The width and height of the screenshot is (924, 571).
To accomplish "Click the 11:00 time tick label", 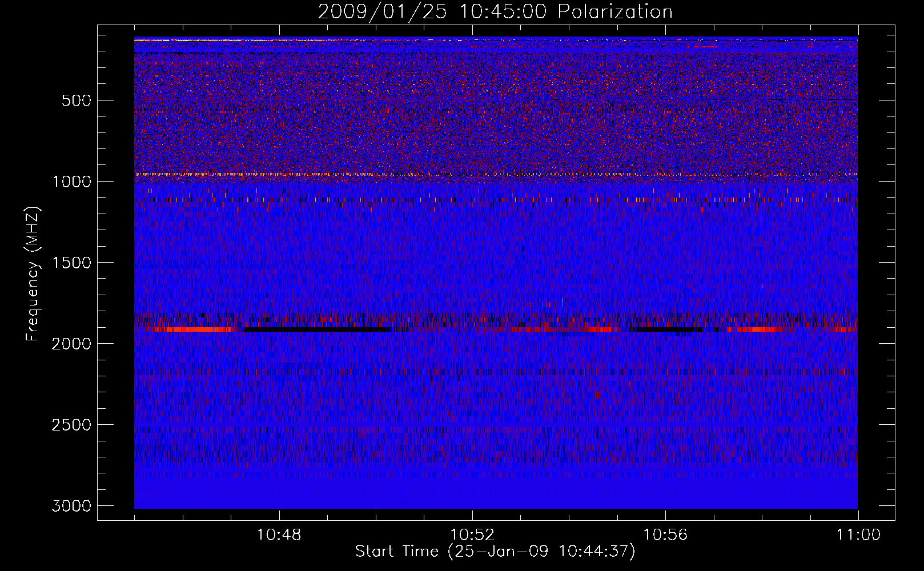I will [x=858, y=535].
